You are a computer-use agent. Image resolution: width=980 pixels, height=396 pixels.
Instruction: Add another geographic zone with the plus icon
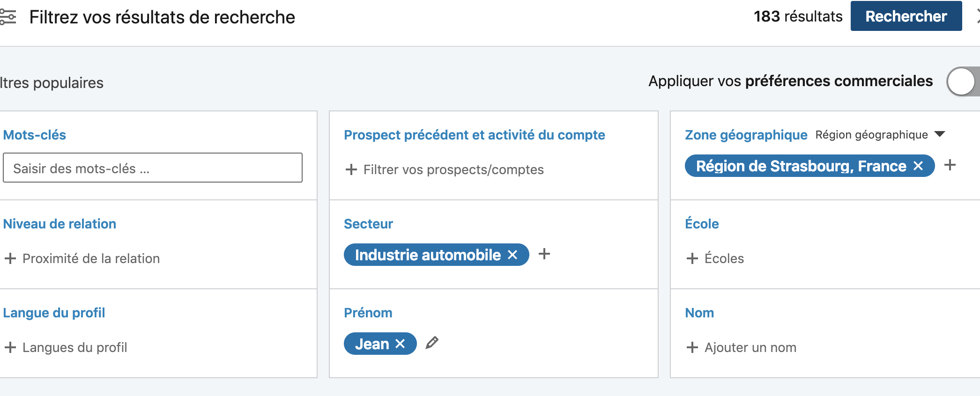click(950, 165)
